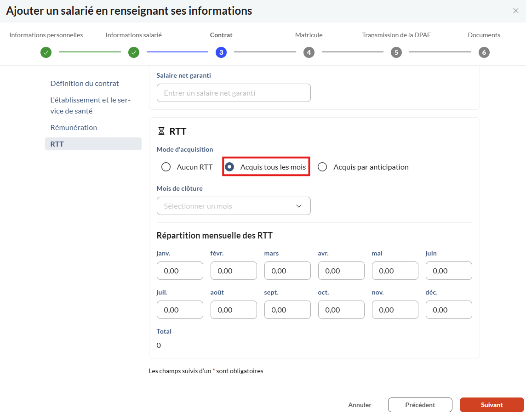This screenshot has height=420, width=526.
Task: Click the janv. RTT value field
Action: point(180,271)
